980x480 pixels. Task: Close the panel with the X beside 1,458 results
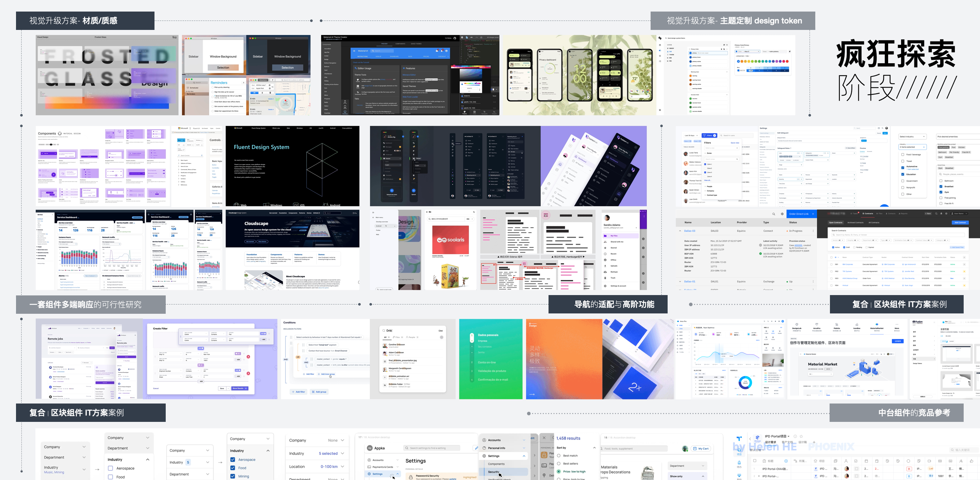(x=544, y=438)
